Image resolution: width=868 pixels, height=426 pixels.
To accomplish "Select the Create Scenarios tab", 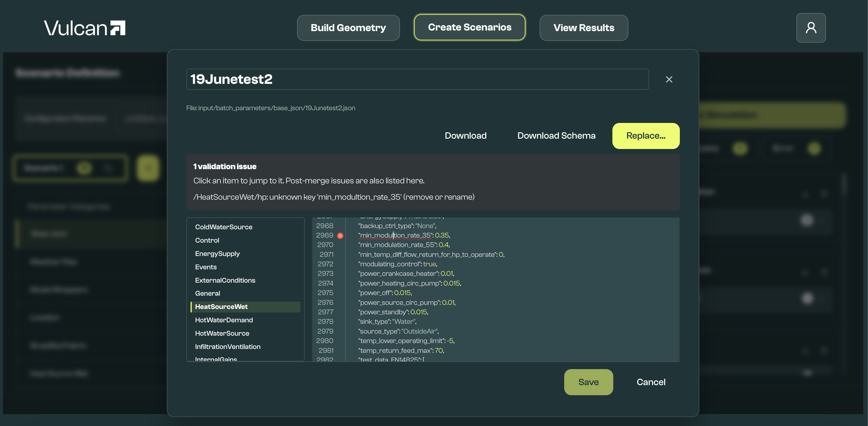I will tap(469, 27).
